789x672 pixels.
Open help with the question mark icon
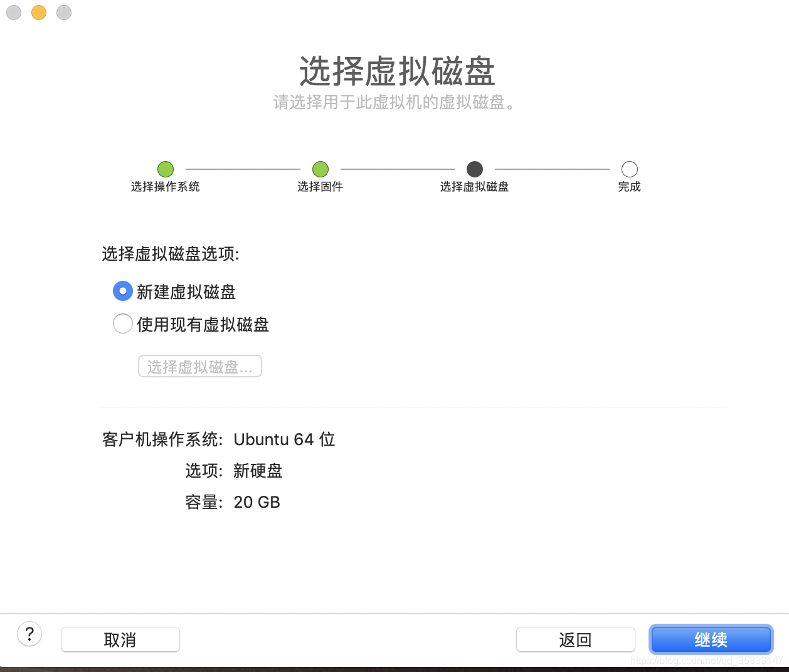(29, 634)
